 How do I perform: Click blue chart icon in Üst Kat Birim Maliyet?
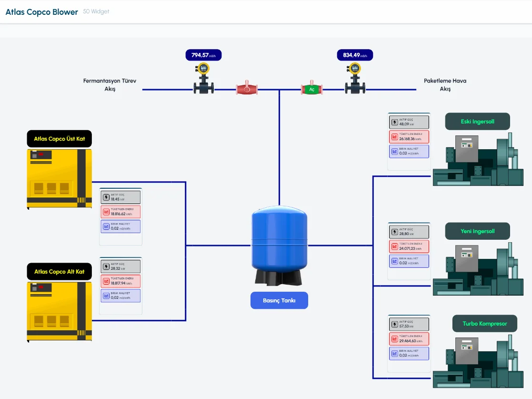coord(106,226)
